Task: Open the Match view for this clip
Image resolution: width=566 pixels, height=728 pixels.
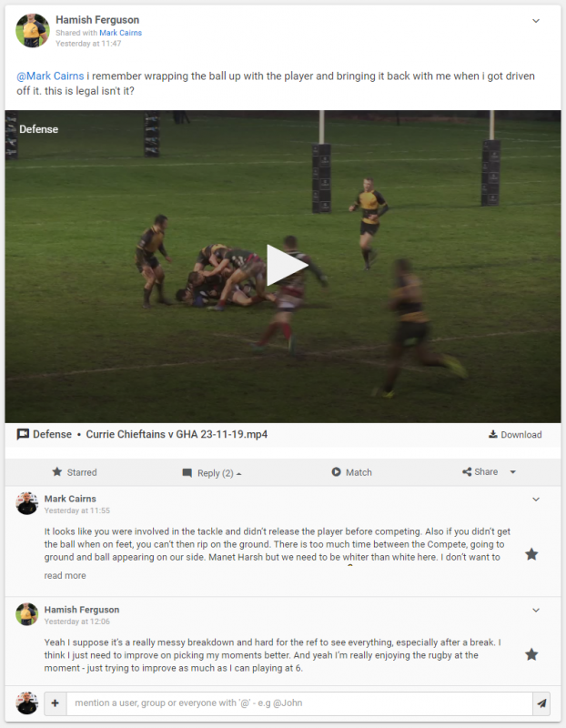Action: click(351, 472)
